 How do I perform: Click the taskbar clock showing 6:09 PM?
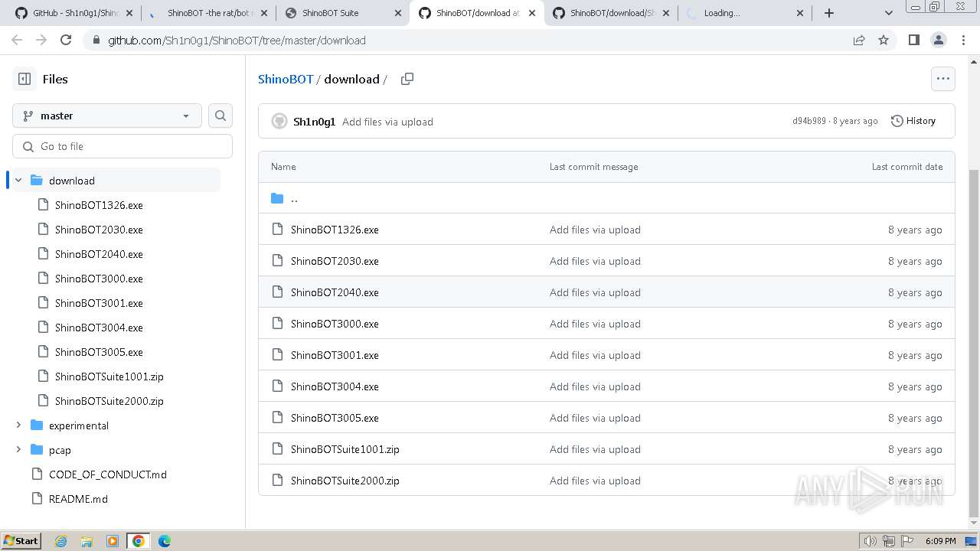(940, 541)
